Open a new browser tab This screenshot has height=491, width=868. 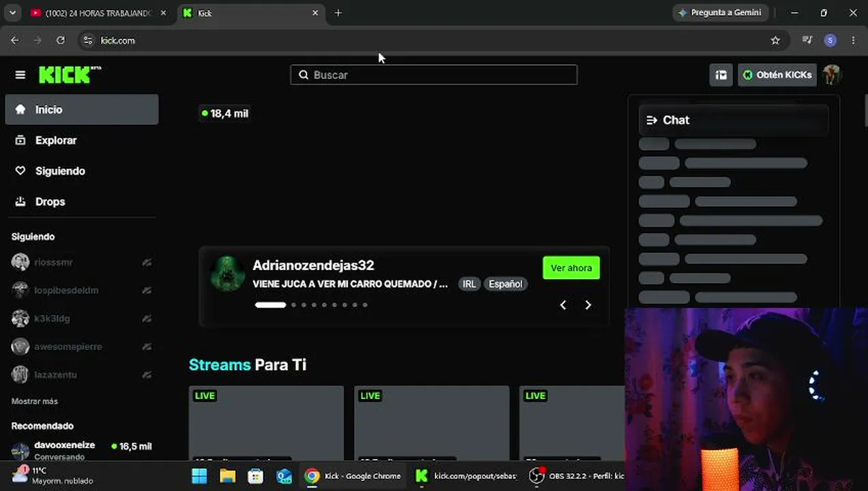338,13
